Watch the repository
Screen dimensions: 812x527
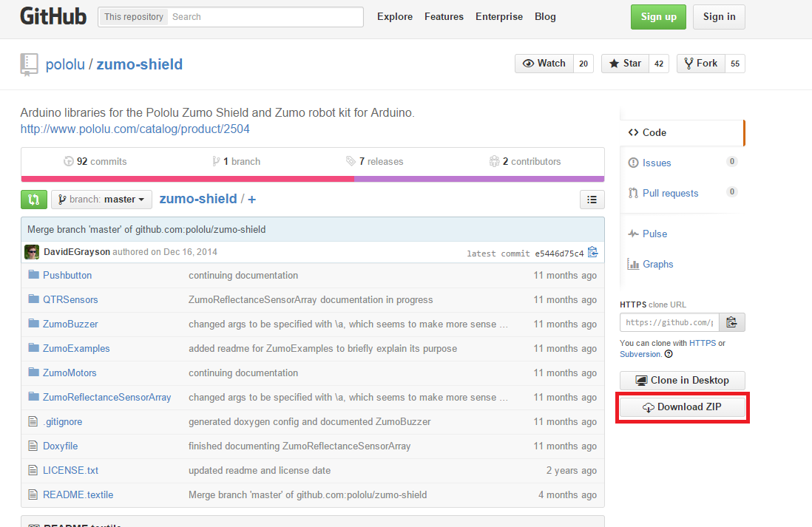pyautogui.click(x=544, y=64)
